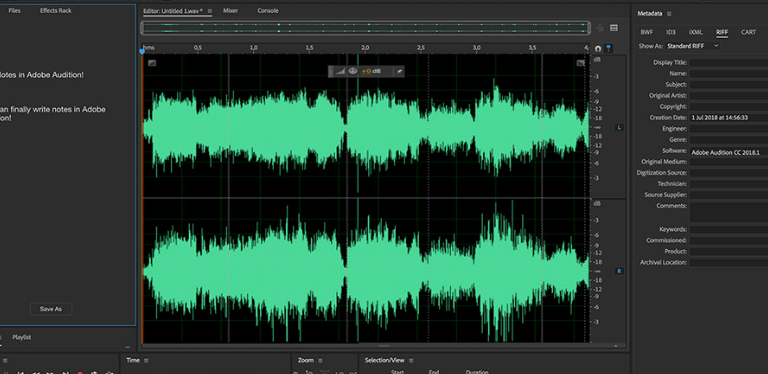Viewport: 768px width, 374px height.
Task: Open the Playlist tab
Action: click(22, 337)
